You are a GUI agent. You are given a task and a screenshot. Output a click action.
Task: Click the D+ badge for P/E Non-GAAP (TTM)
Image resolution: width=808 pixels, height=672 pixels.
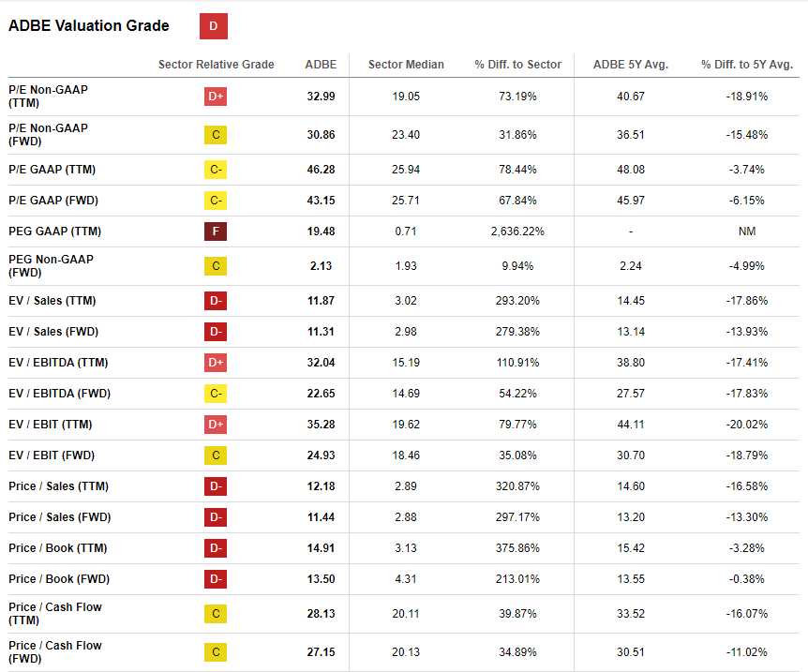[x=216, y=97]
